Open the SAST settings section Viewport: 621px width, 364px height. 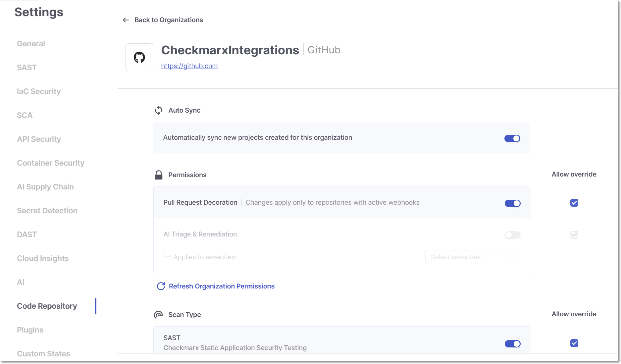[x=27, y=68]
